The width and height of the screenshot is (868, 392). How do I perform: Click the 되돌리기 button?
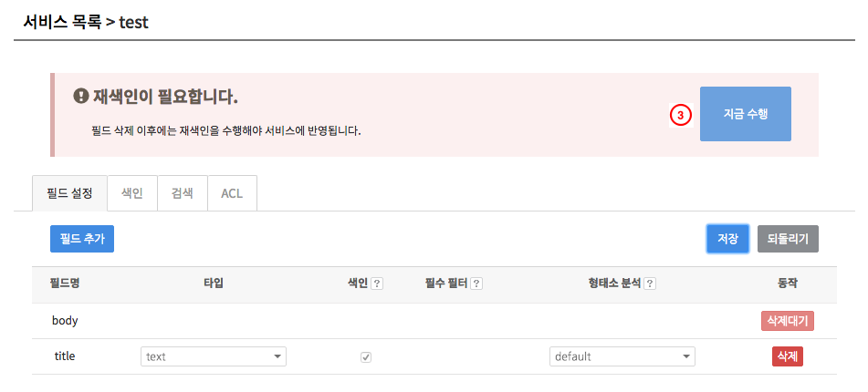coord(788,239)
